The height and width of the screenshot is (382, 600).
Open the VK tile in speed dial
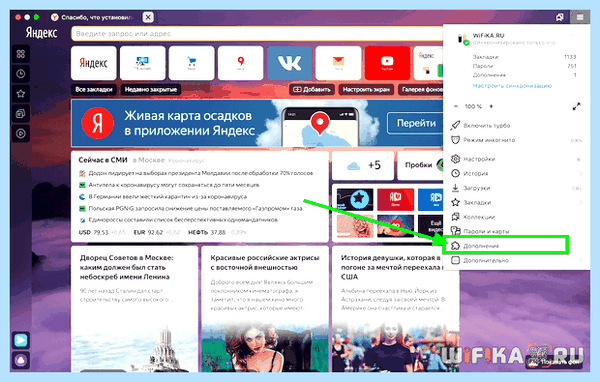coord(290,63)
